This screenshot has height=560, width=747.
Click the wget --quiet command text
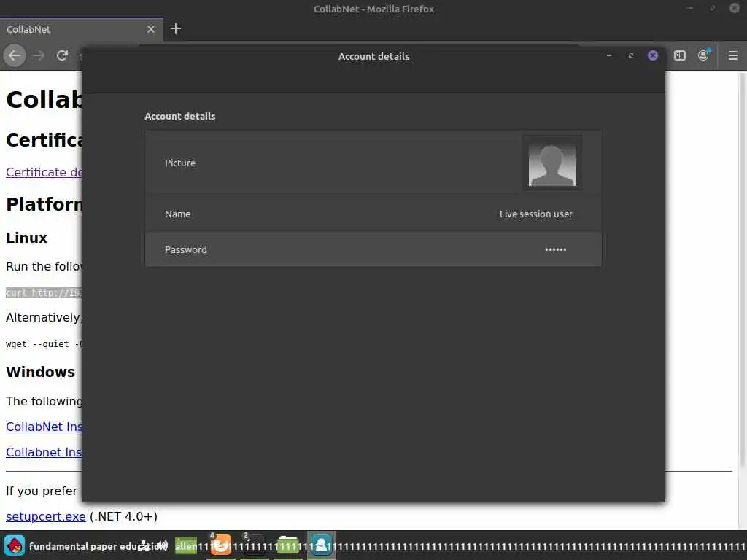44,344
